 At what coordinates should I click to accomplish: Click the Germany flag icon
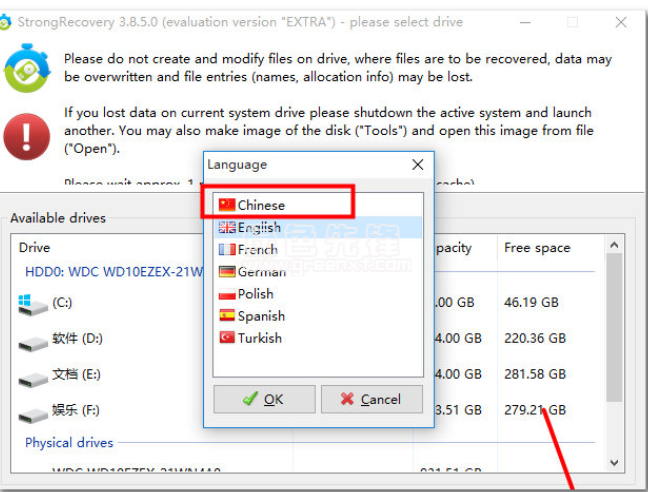tap(227, 271)
